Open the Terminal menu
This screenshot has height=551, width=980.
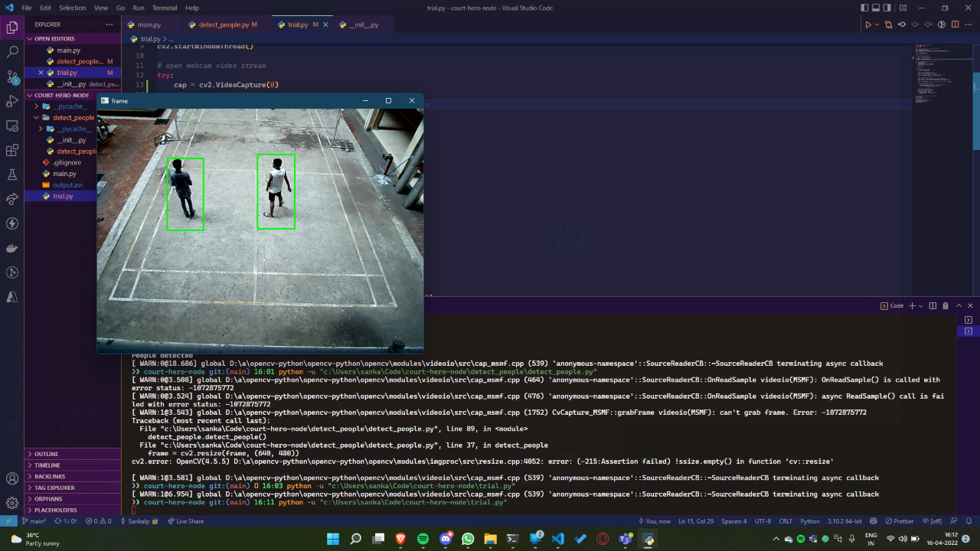(165, 8)
